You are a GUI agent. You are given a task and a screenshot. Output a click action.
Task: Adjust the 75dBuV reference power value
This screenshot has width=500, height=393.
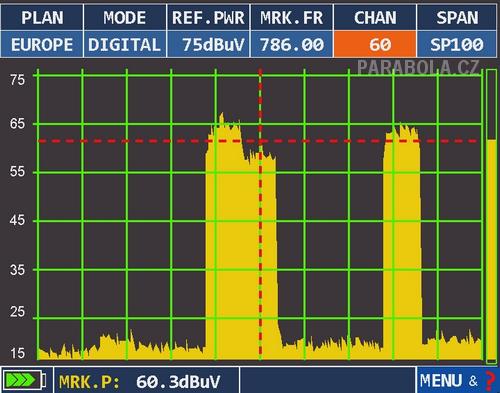tap(208, 44)
